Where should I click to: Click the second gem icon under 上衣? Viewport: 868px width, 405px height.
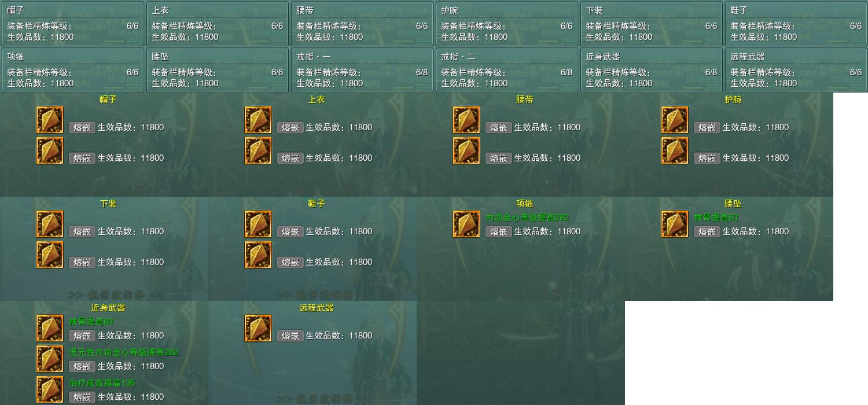coord(258,151)
